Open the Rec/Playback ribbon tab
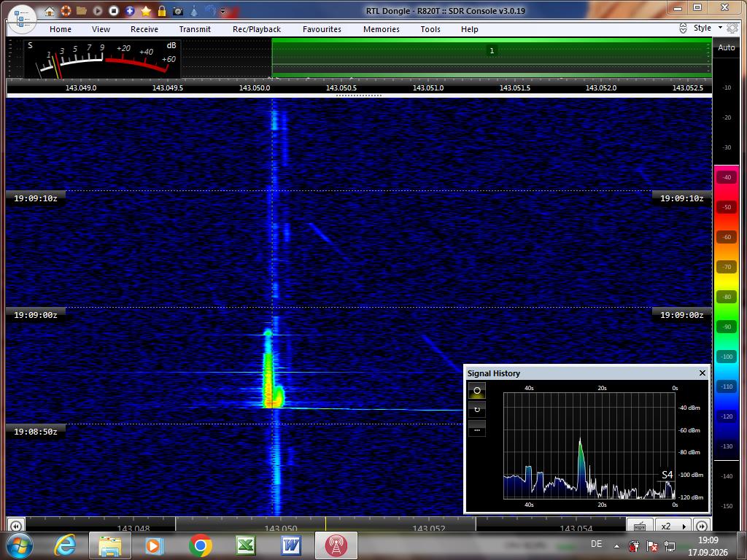This screenshot has height=560, width=747. [x=257, y=29]
